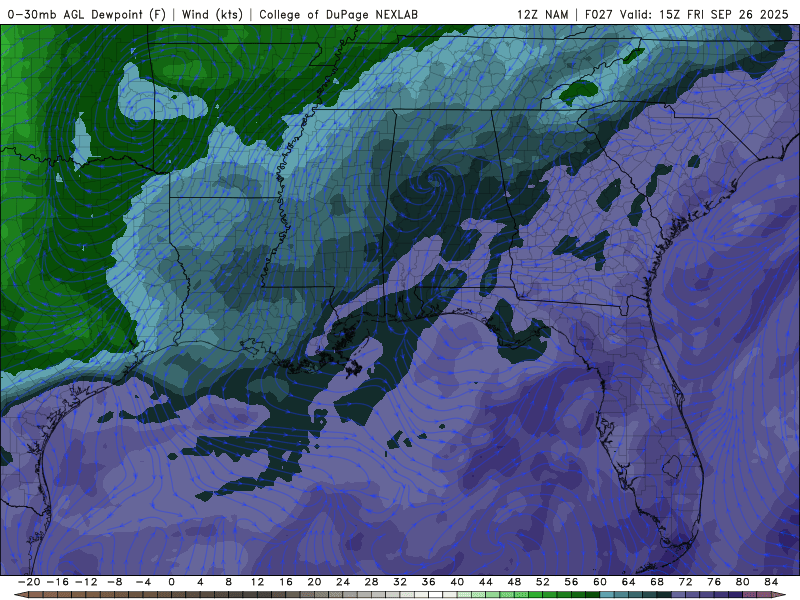
Task: Select the 84 legend value
Action: click(x=771, y=582)
